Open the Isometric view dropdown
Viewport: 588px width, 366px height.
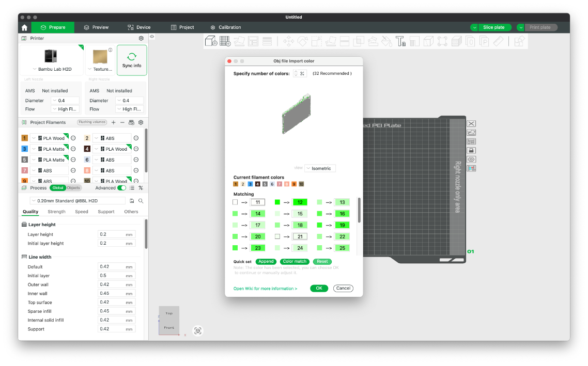(x=320, y=168)
